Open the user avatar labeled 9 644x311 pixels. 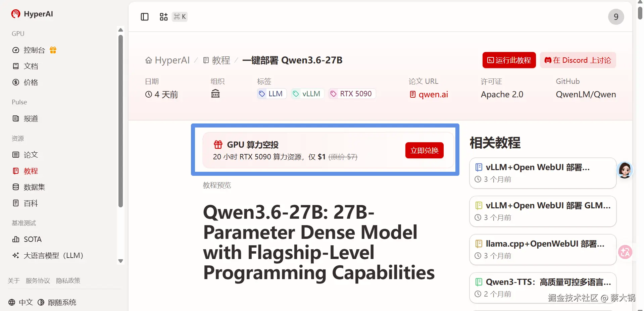pos(616,17)
